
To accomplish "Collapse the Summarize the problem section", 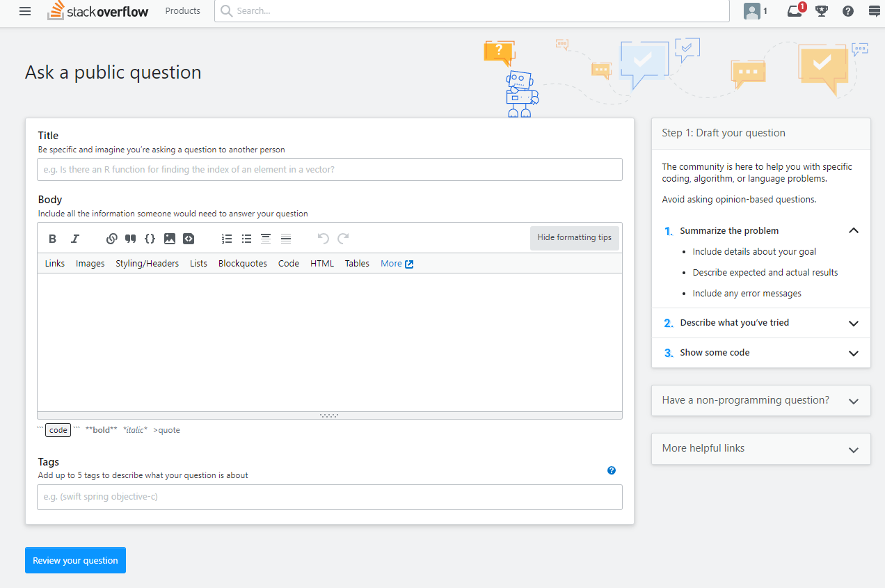I will (854, 230).
